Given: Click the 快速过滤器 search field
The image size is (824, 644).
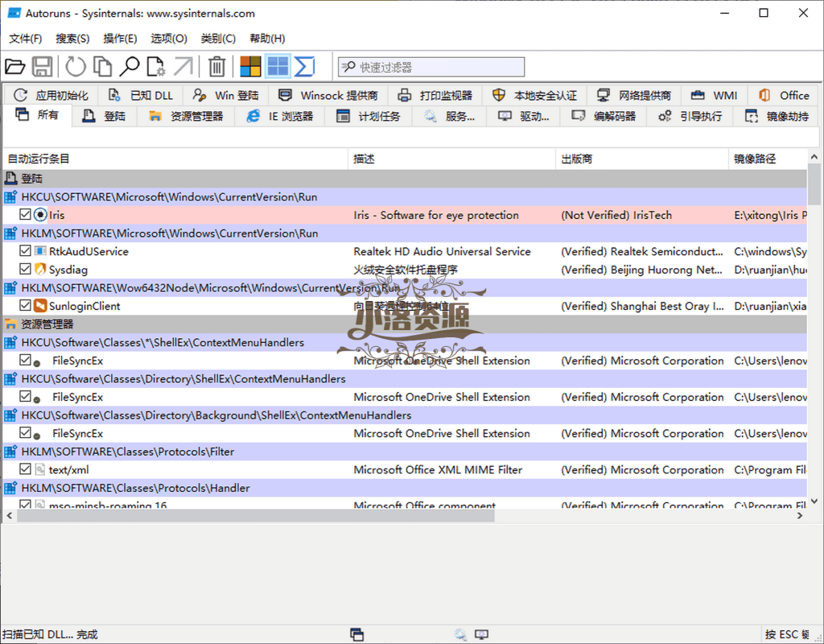Looking at the screenshot, I should [x=431, y=67].
